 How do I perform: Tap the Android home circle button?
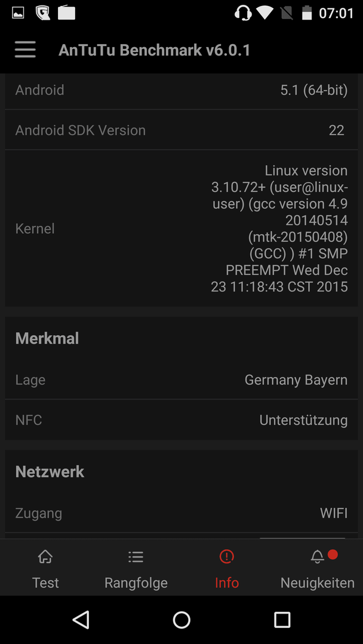pyautogui.click(x=181, y=620)
